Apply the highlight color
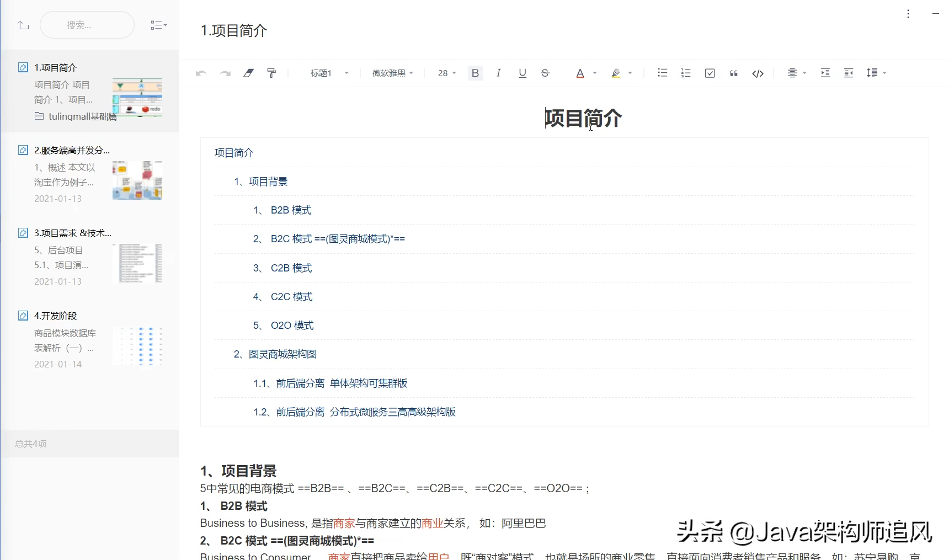This screenshot has width=949, height=560. click(616, 73)
